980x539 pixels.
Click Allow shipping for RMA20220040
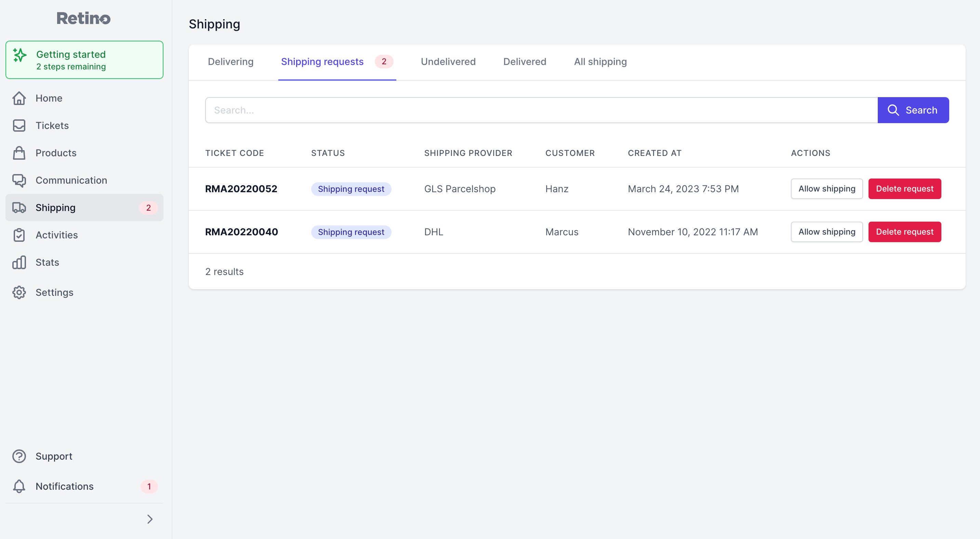point(827,231)
